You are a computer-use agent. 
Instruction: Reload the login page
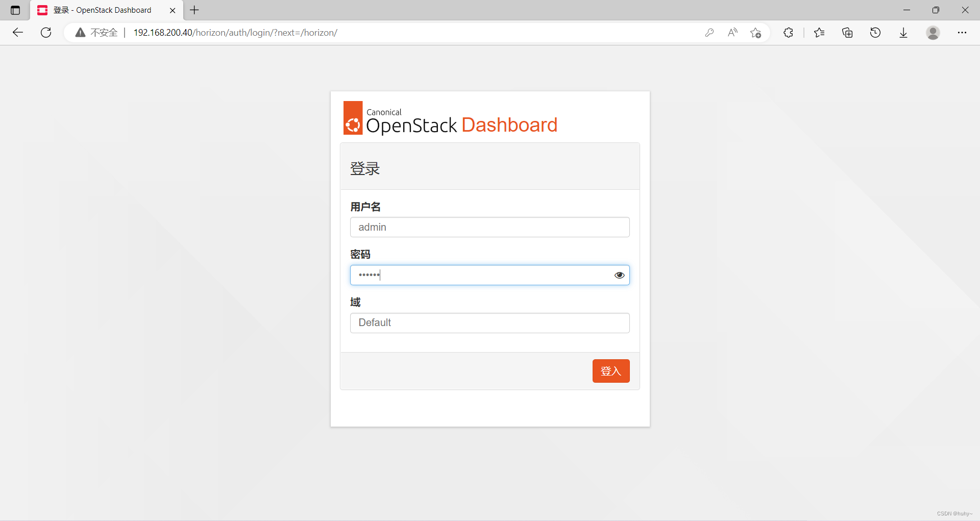(x=46, y=33)
